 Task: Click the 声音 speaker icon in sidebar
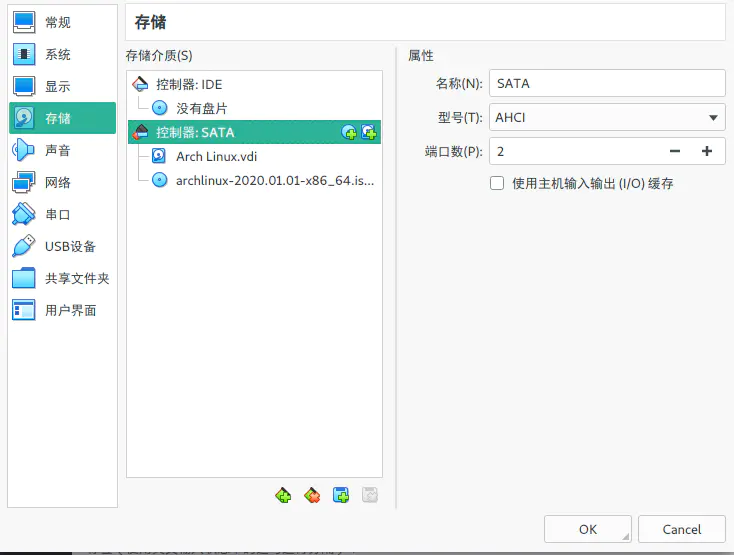tap(23, 150)
